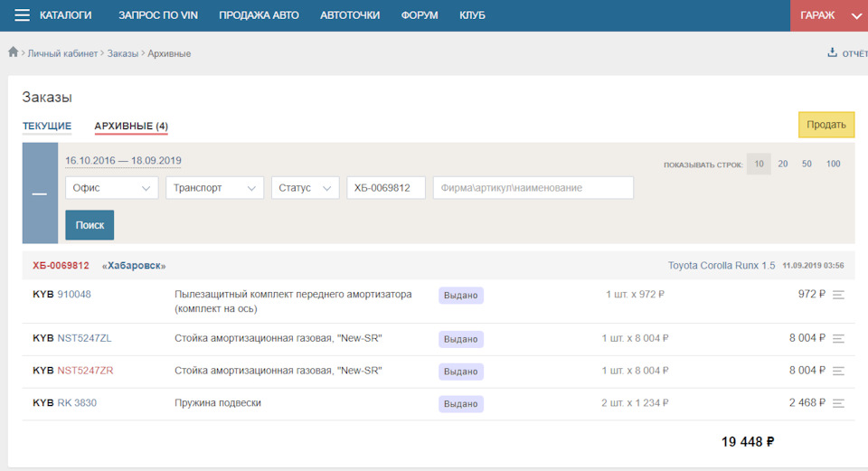Go to home via the house icon

click(x=14, y=52)
